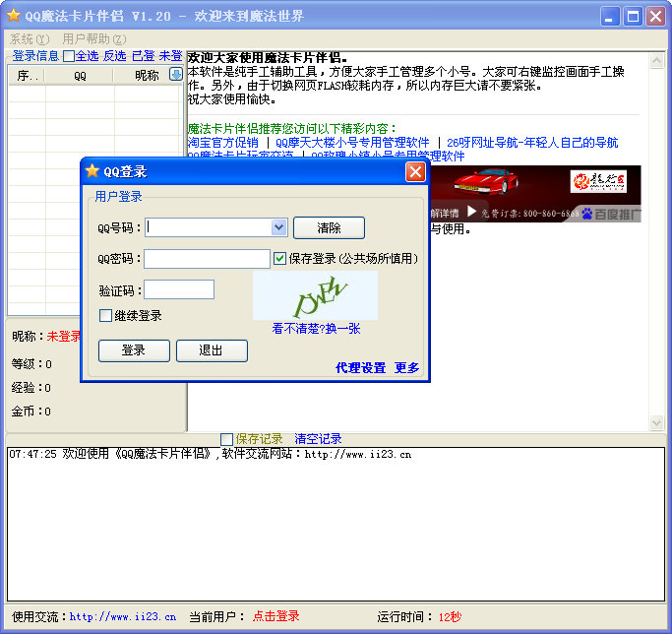This screenshot has height=634, width=672.
Task: Uncheck 保存登录 (公共场所慎用) checkbox
Action: [x=279, y=258]
